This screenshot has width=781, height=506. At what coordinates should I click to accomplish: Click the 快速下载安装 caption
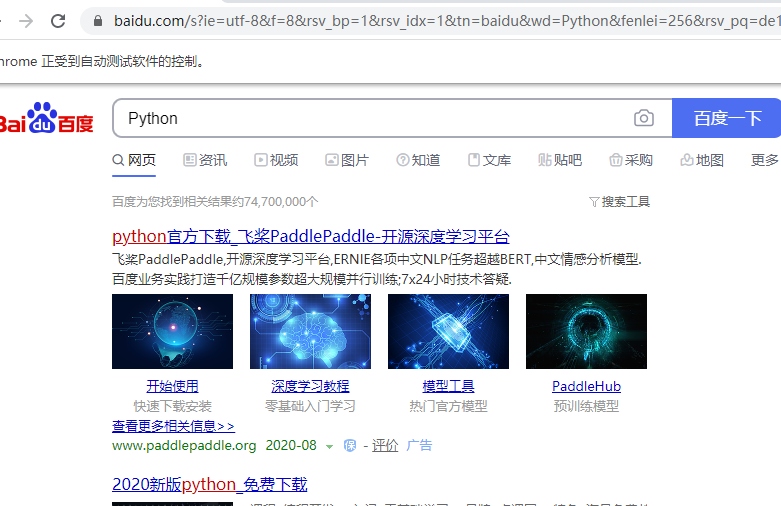[x=172, y=406]
